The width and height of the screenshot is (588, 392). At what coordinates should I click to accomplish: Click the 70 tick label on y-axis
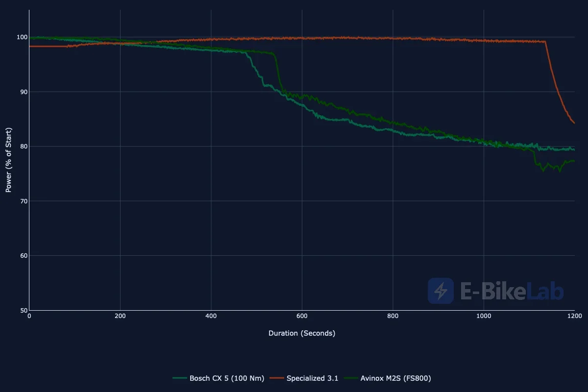[x=24, y=201]
